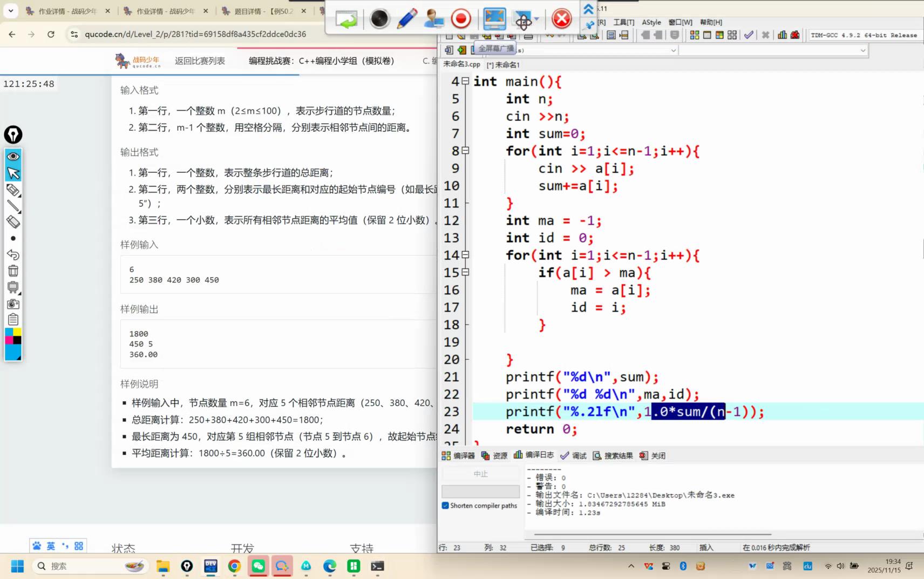The height and width of the screenshot is (579, 924).
Task: Click the trash can clear icon
Action: click(13, 271)
